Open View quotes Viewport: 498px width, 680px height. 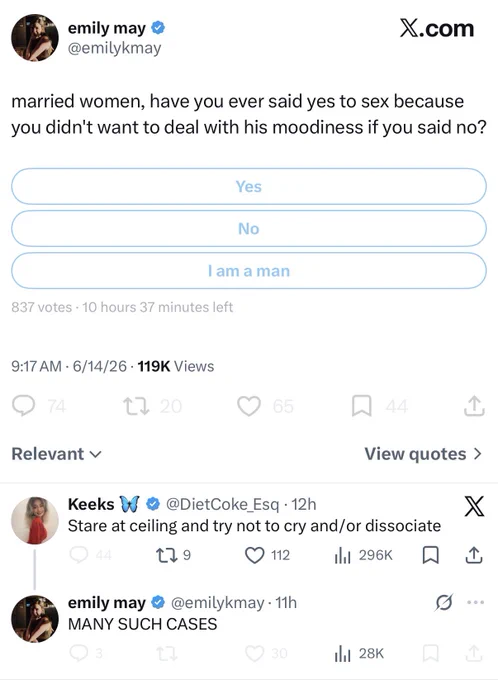click(423, 454)
